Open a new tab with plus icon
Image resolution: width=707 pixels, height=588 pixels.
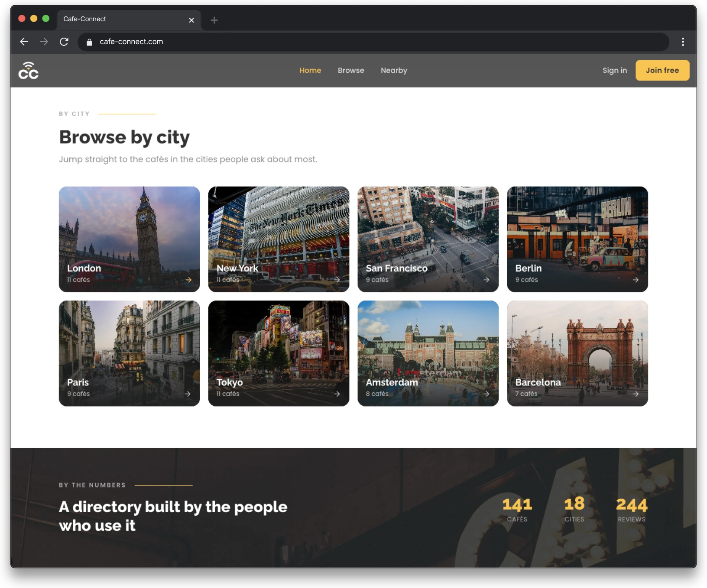click(214, 20)
